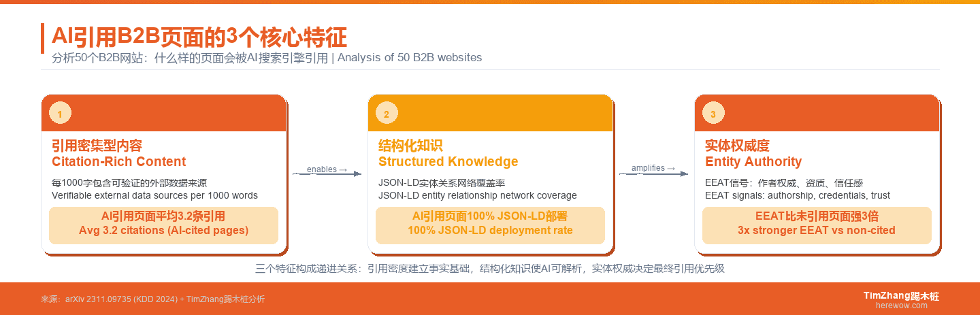The height and width of the screenshot is (315, 980).
Task: Click the number 3 circle badge
Action: (x=713, y=114)
